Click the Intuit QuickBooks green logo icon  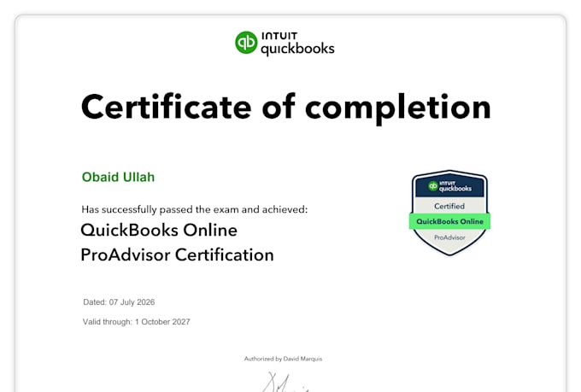(246, 42)
